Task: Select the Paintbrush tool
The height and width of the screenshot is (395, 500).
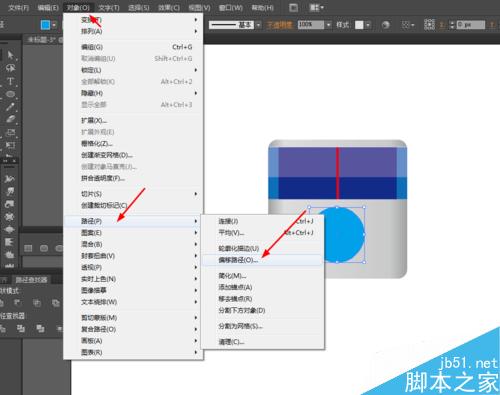Action: 10,107
